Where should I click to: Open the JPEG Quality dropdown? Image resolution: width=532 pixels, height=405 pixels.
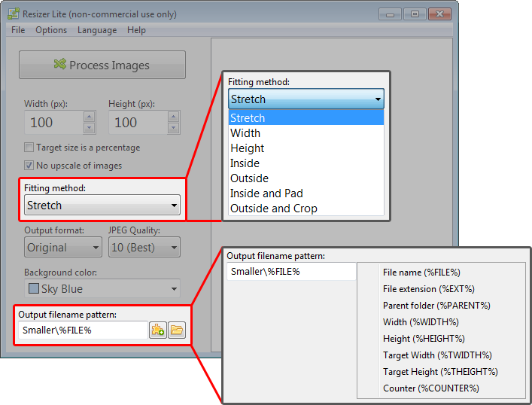click(x=174, y=248)
